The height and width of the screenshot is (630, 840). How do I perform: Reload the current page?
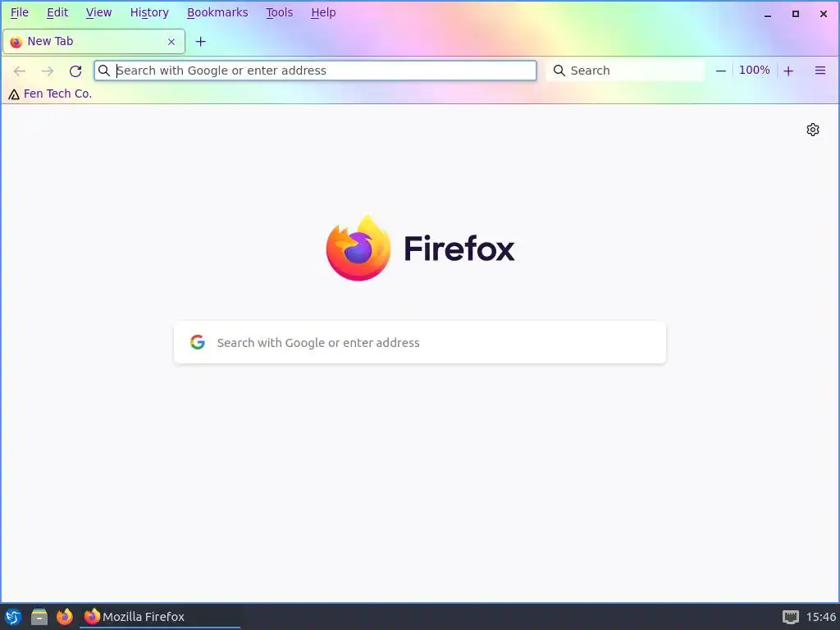click(x=75, y=71)
